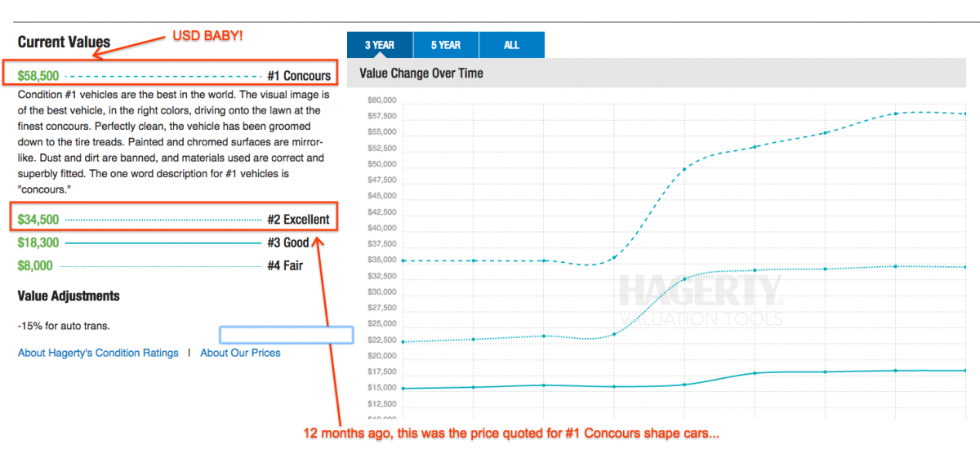Click the $8,000 Fair value
Screen dimensions: 980x454
pyautogui.click(x=35, y=265)
